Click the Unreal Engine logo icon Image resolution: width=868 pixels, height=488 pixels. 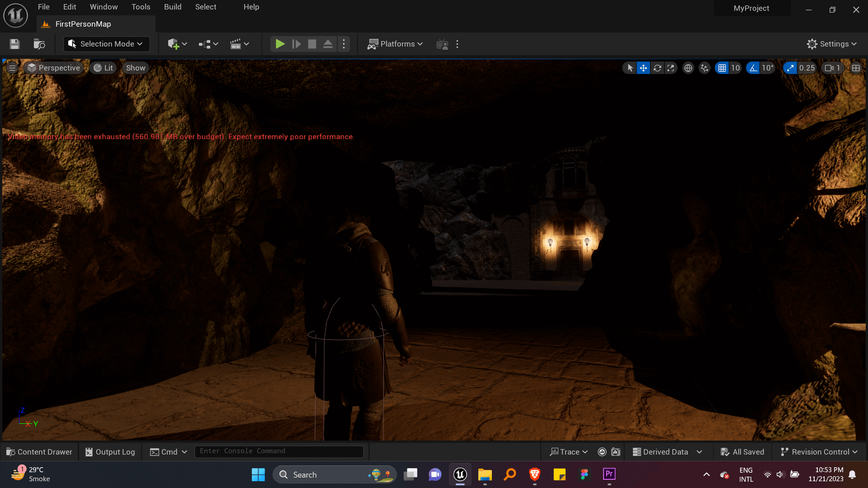[x=16, y=15]
